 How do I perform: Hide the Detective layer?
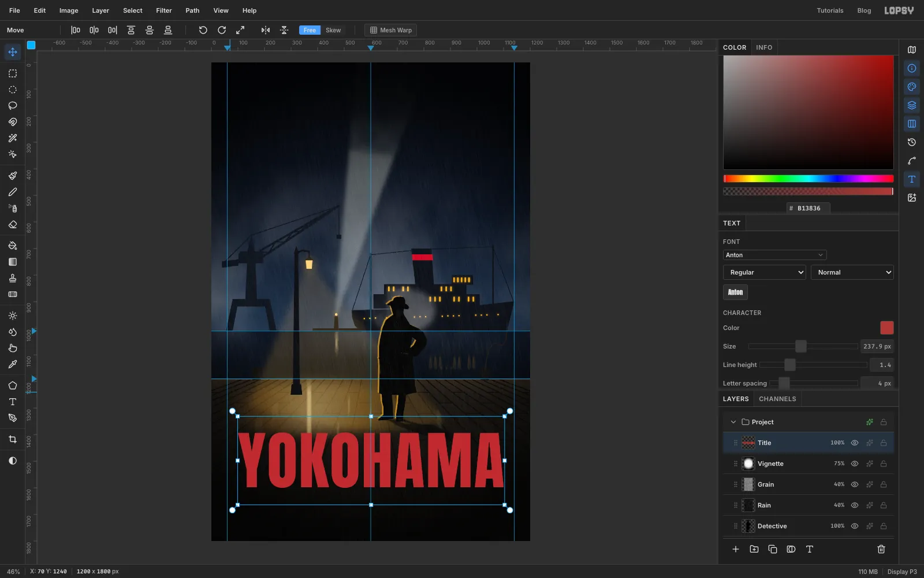pyautogui.click(x=855, y=526)
